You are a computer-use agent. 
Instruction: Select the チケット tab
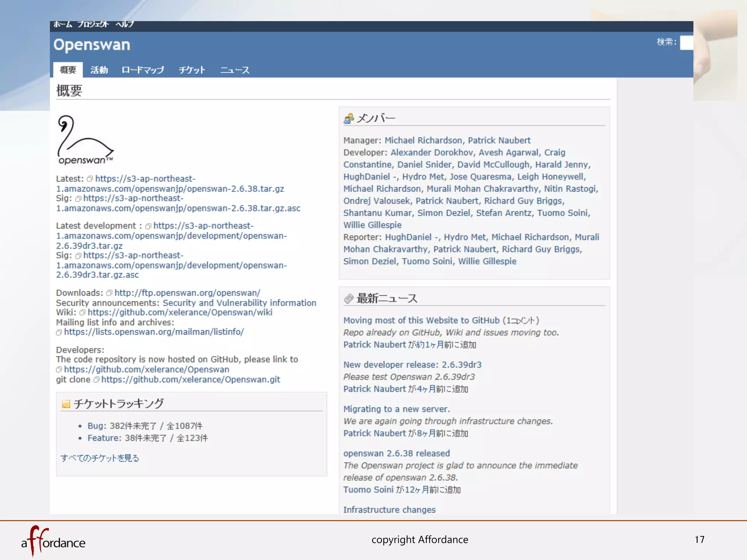[192, 70]
